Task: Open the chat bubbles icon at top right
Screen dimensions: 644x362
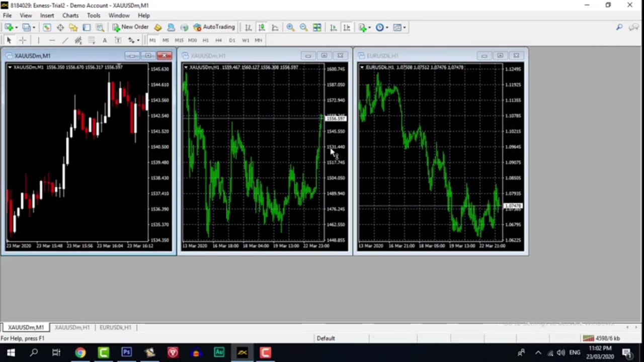Action: [634, 27]
